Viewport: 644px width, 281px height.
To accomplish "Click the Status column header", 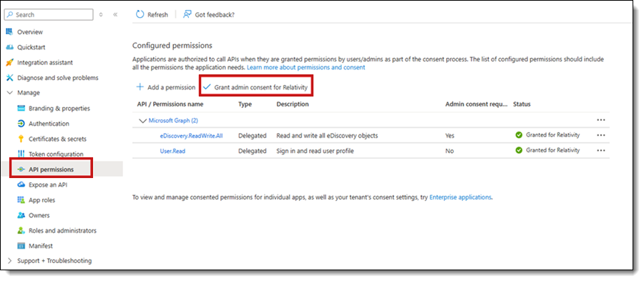I will 522,104.
